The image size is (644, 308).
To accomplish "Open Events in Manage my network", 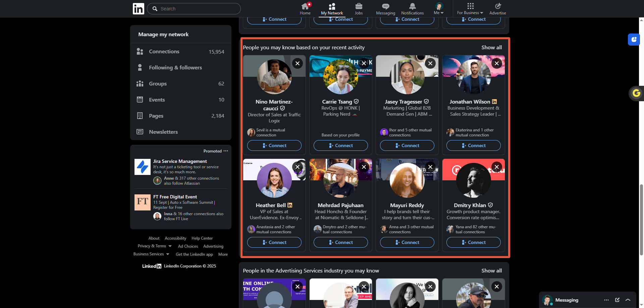I will click(x=180, y=100).
